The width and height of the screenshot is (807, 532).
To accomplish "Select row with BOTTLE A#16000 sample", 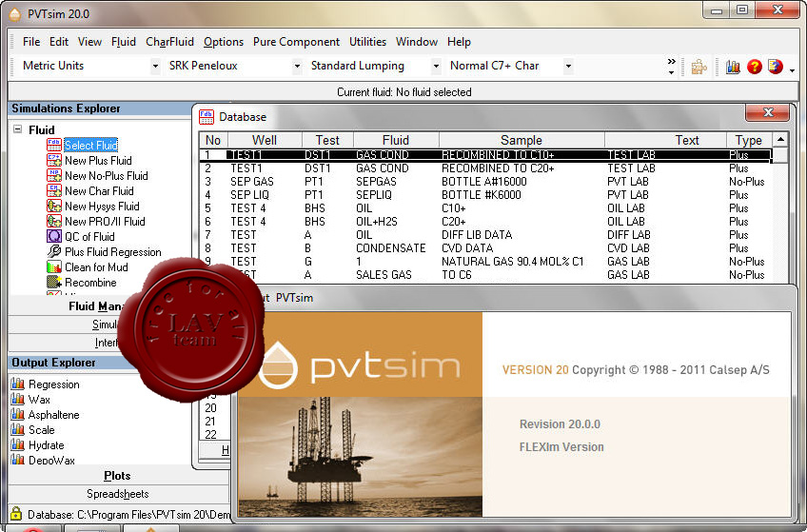I will coord(485,182).
